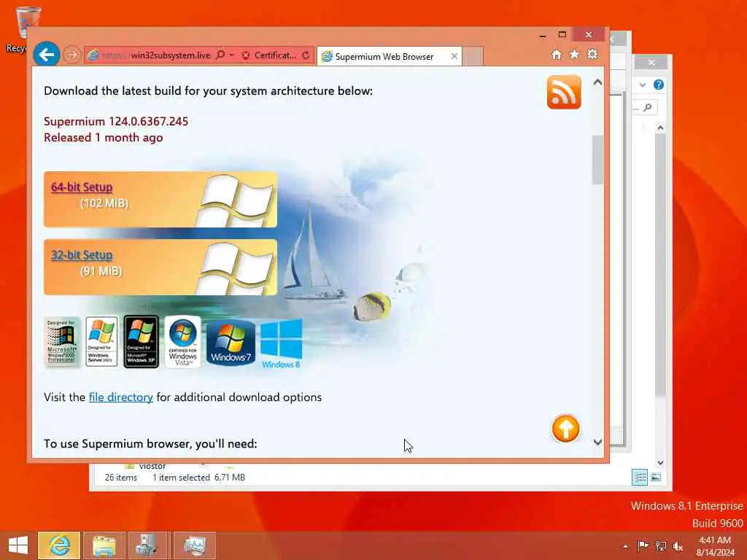Show hidden tray icons arrow
The width and height of the screenshot is (747, 560).
click(x=625, y=546)
